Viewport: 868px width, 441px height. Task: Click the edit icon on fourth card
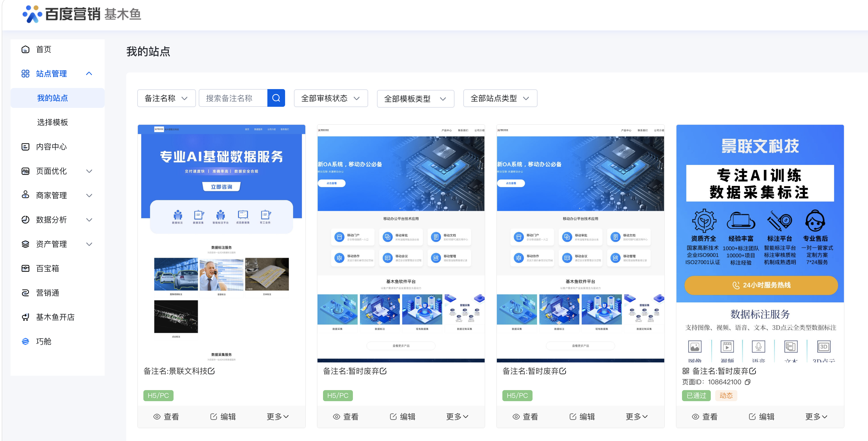click(752, 417)
